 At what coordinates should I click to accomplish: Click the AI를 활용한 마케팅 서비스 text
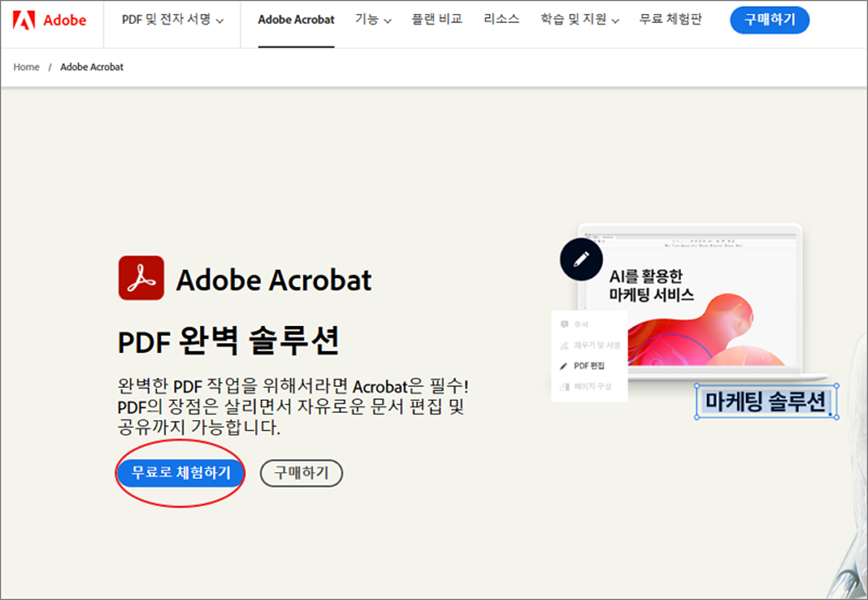click(652, 285)
